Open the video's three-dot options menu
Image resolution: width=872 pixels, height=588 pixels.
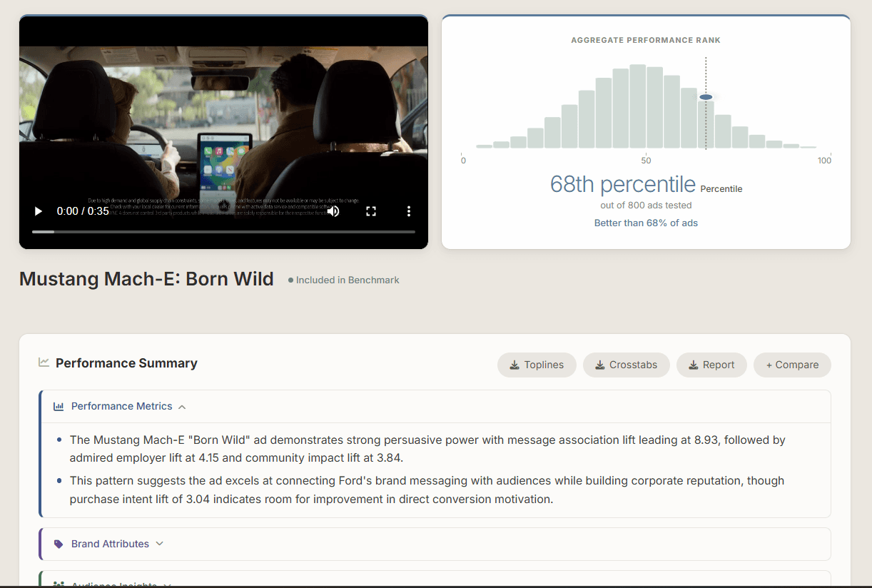(x=409, y=211)
